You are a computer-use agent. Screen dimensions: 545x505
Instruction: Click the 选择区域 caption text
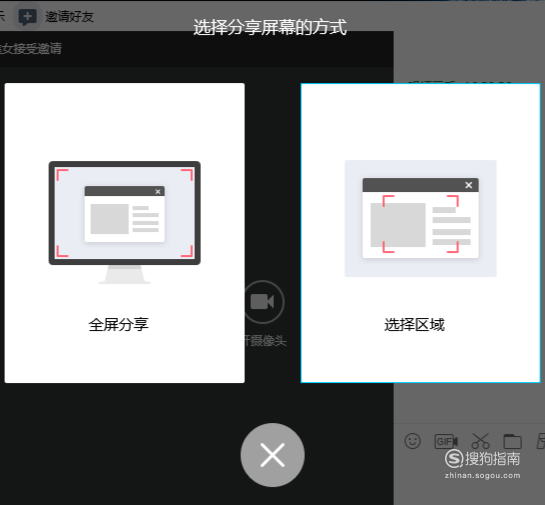[x=414, y=325]
